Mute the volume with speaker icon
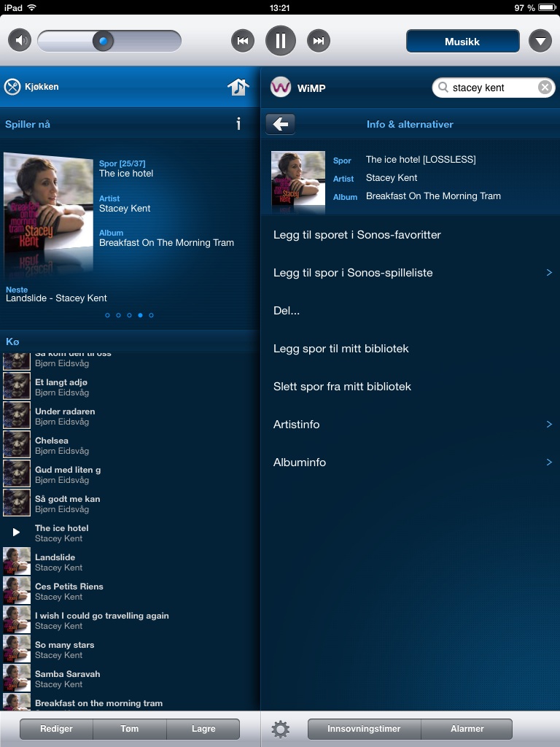560x747 pixels. [x=20, y=41]
